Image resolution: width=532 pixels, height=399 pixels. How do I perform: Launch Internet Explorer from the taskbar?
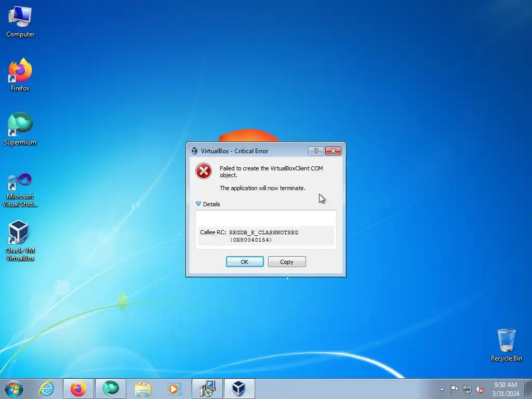tap(46, 389)
